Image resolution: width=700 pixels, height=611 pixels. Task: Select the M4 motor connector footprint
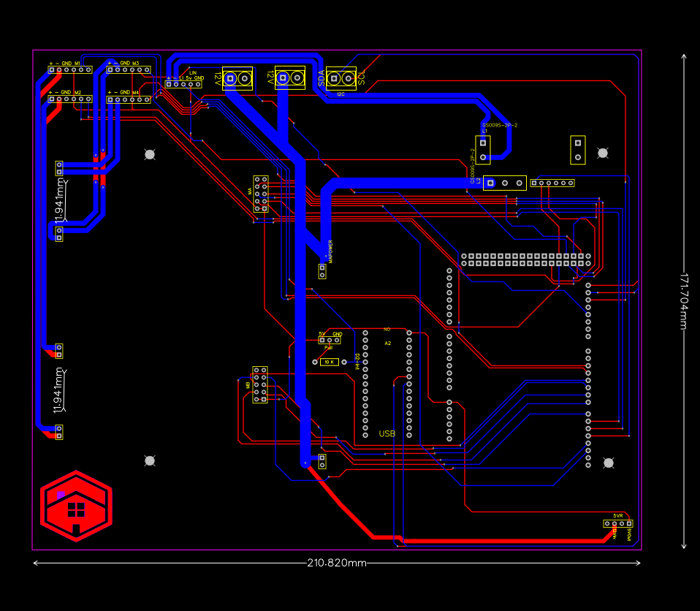[x=129, y=99]
